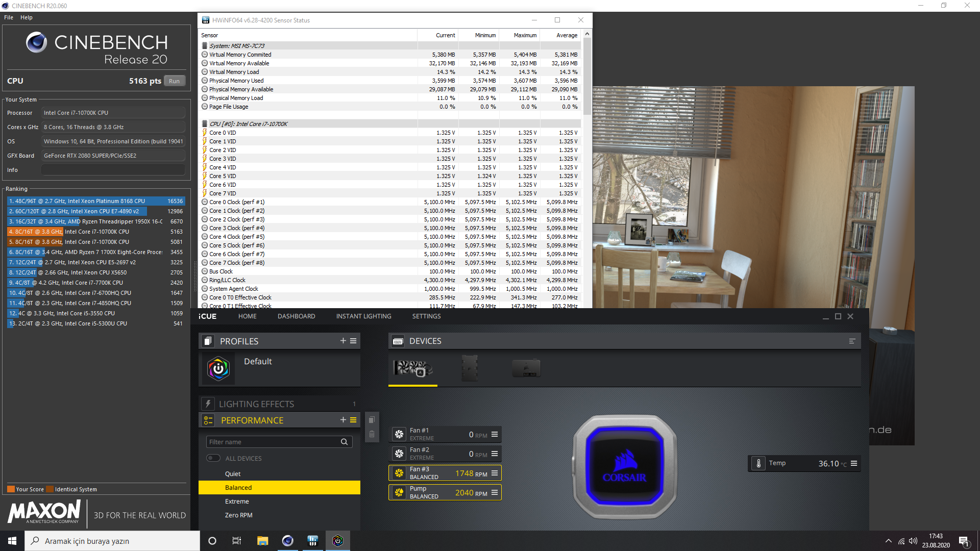Click the Fan #1 fan icon

coord(399,434)
